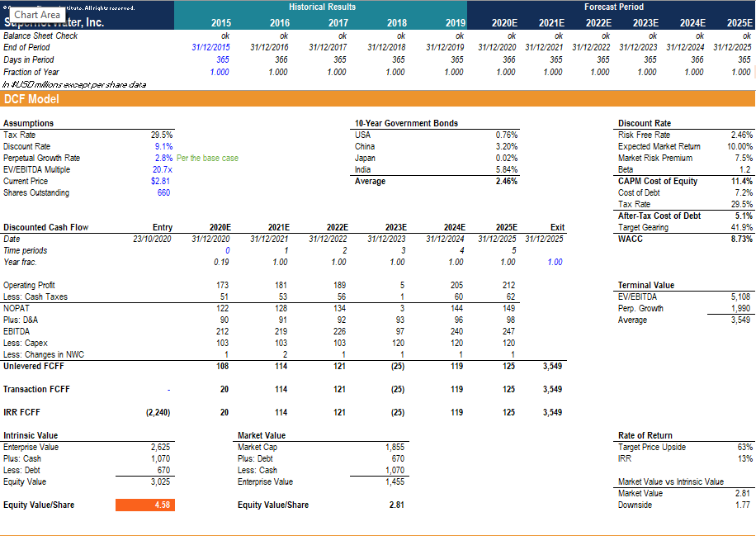Select bond Average 2.46% cell
Image resolution: width=756 pixels, height=536 pixels.
[506, 182]
